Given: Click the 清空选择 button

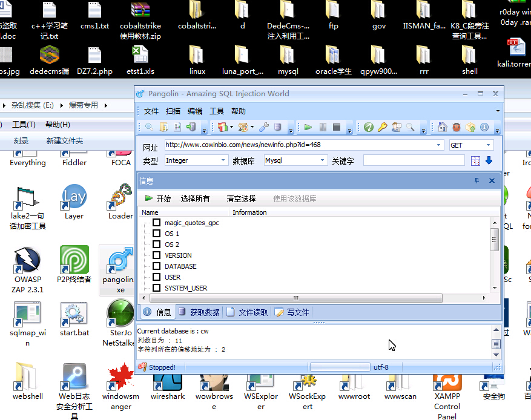Looking at the screenshot, I should click(x=241, y=199).
